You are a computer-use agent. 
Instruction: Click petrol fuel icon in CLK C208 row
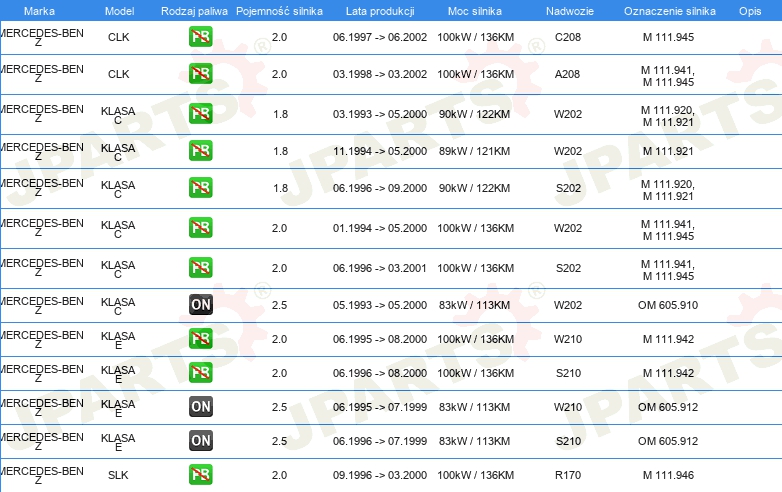200,37
